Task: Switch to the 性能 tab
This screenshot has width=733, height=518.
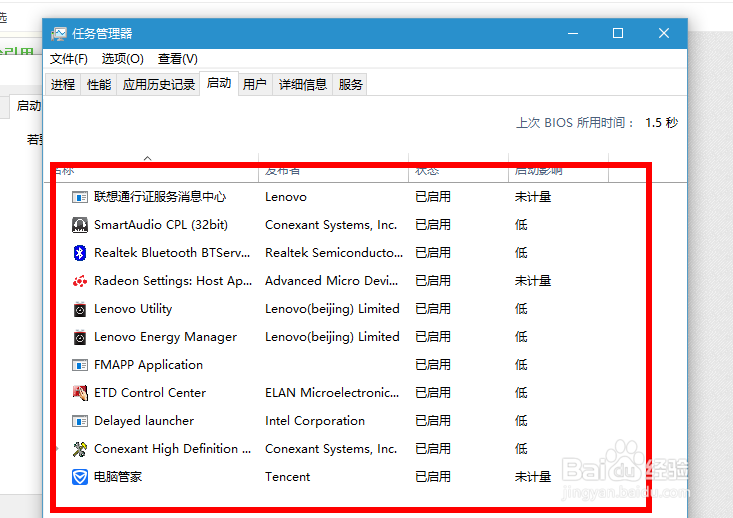Action: tap(99, 85)
